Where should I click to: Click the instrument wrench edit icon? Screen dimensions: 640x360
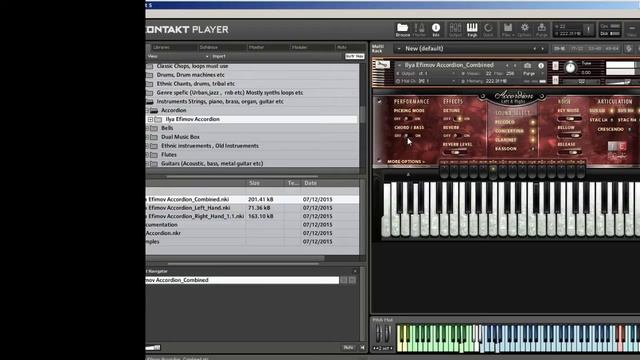pyautogui.click(x=382, y=65)
